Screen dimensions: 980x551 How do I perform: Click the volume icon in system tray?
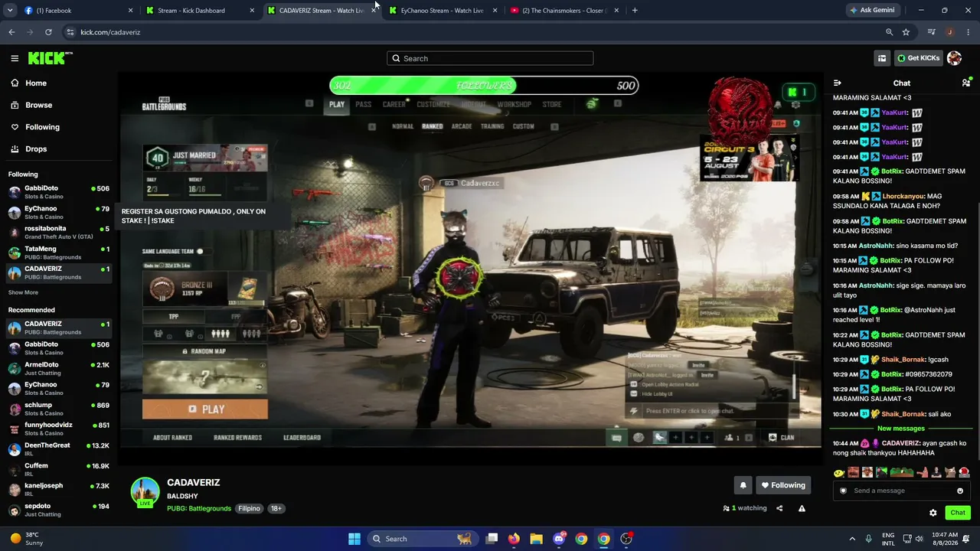click(x=919, y=539)
